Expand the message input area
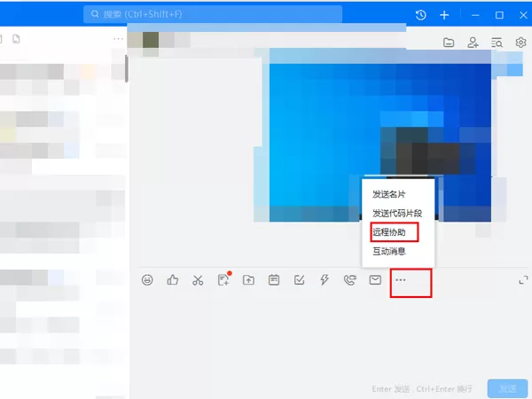Viewport: 532px width, 399px height. coord(523,280)
